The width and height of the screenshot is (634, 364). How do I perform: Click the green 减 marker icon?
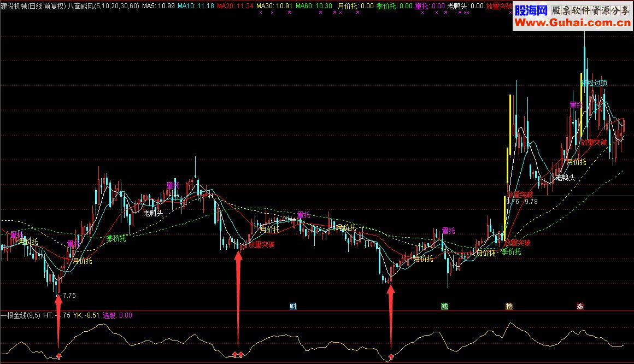pos(444,307)
